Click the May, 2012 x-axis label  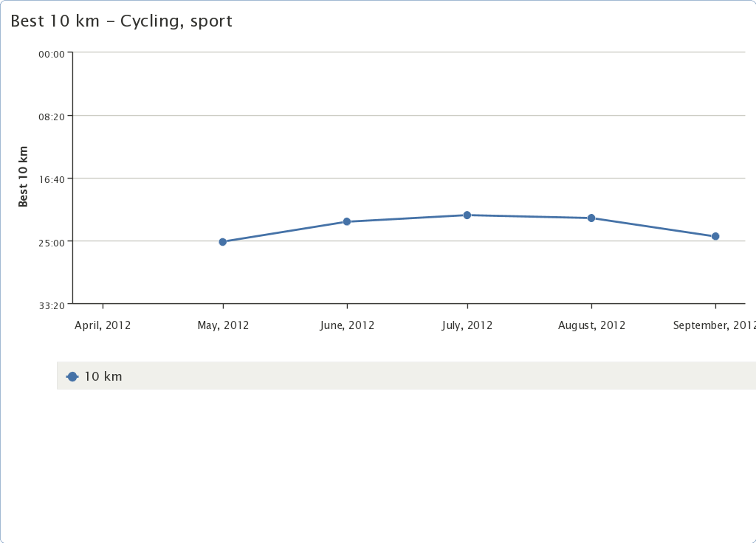[x=223, y=325]
